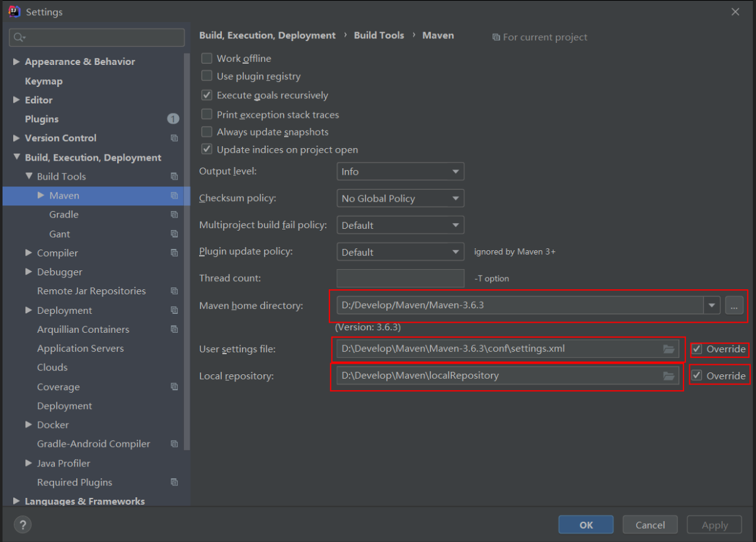Open the Maven home directory dropdown arrow
756x542 pixels.
(712, 305)
